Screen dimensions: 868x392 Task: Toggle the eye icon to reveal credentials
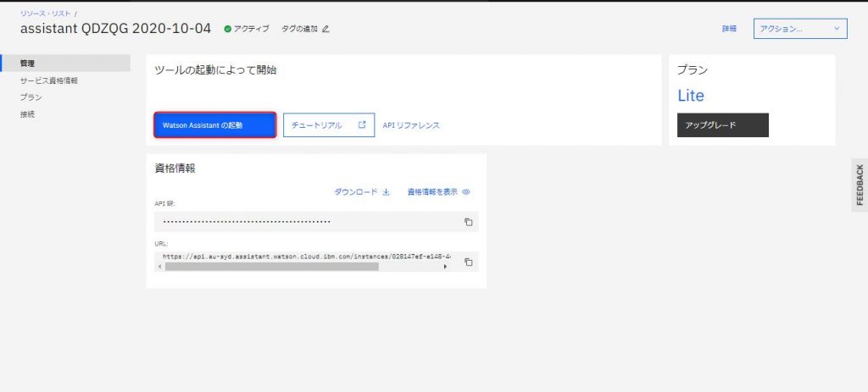pos(466,192)
